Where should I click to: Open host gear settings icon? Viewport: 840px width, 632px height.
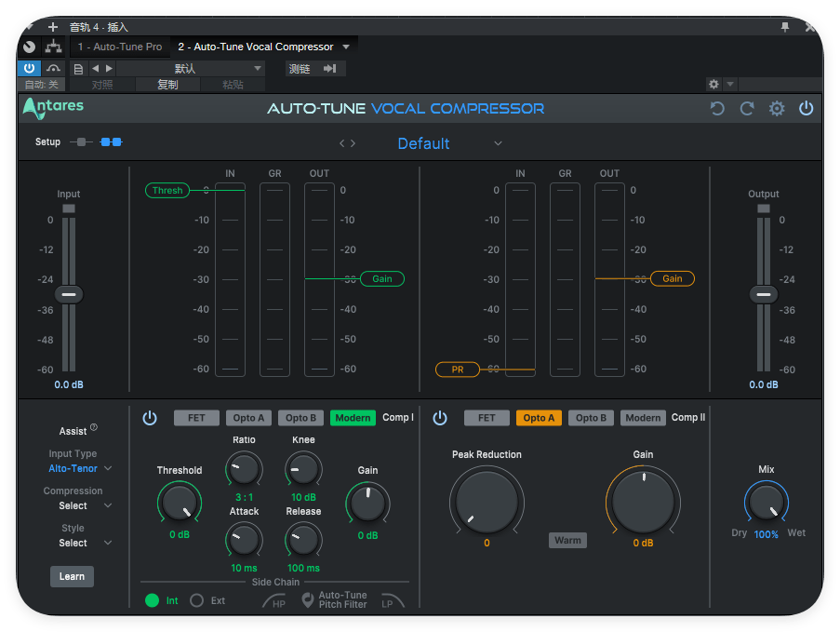pos(713,84)
